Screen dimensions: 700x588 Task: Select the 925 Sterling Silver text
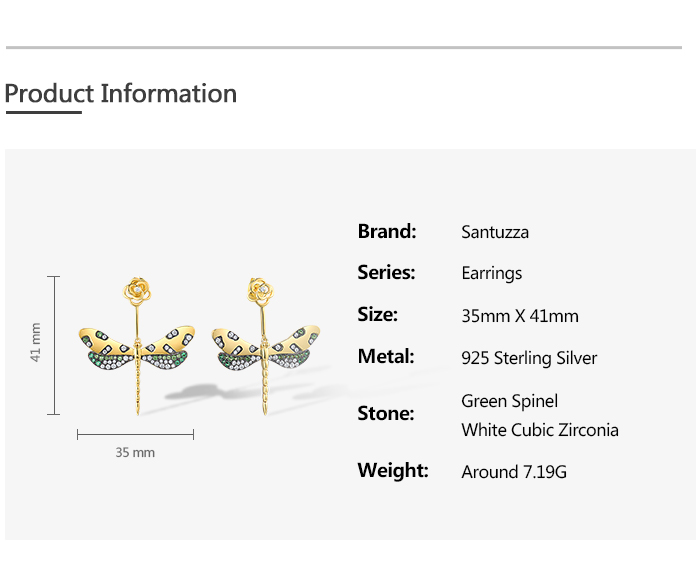(529, 358)
